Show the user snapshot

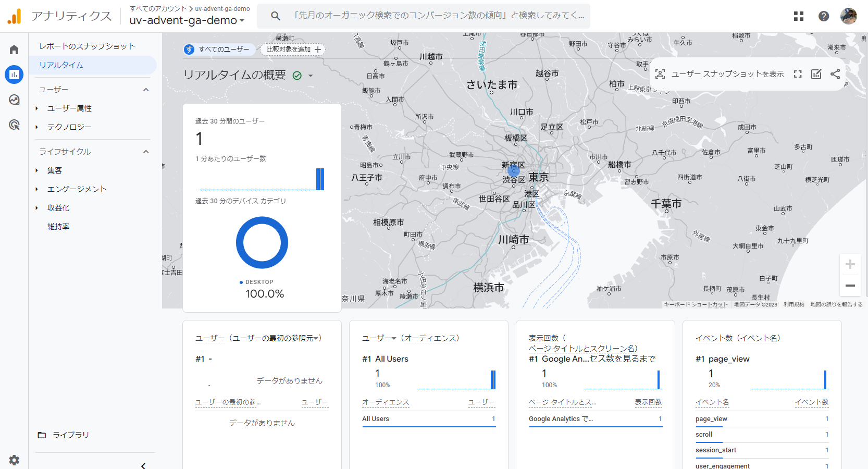point(720,74)
